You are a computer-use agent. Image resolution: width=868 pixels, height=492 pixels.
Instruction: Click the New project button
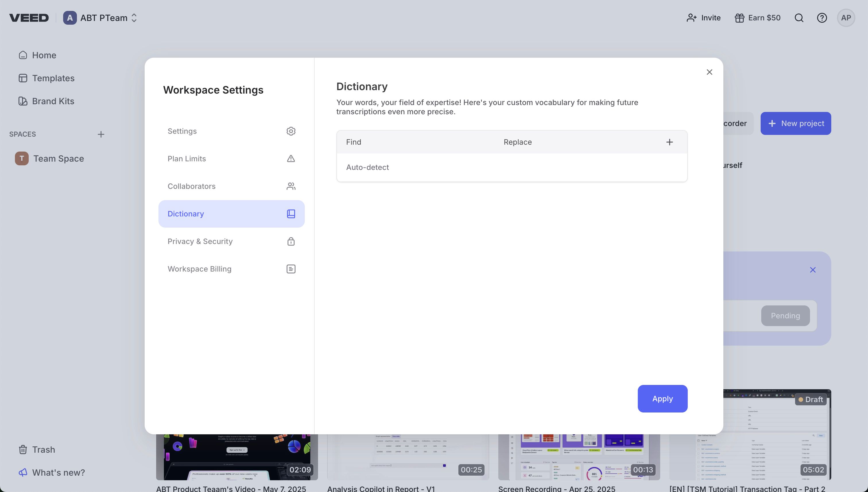[796, 123]
